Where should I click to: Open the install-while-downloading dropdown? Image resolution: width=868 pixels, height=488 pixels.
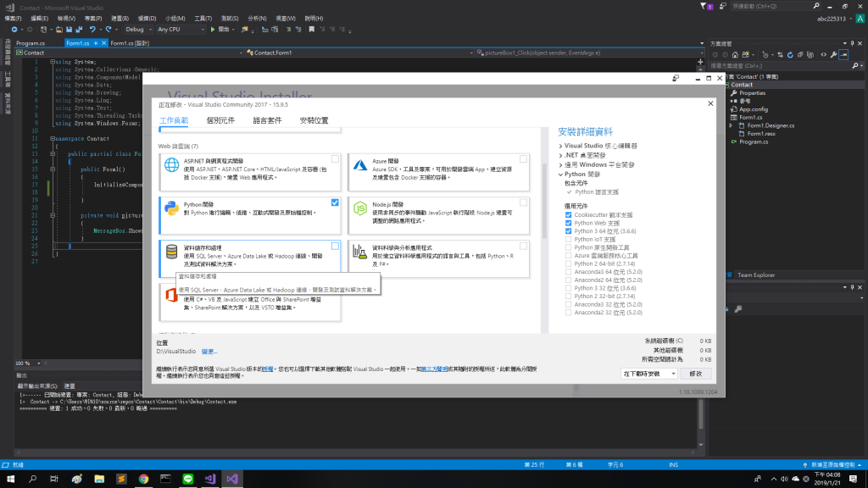(x=648, y=374)
